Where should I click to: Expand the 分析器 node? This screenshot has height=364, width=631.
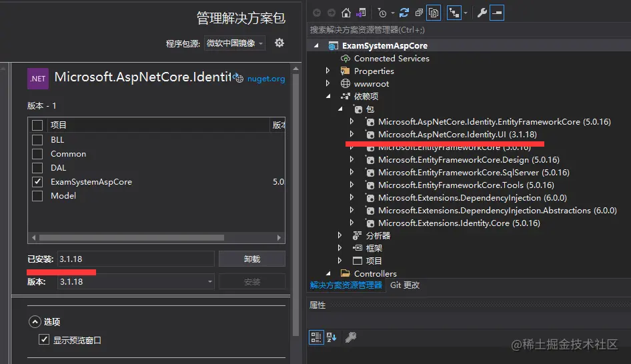tap(340, 235)
